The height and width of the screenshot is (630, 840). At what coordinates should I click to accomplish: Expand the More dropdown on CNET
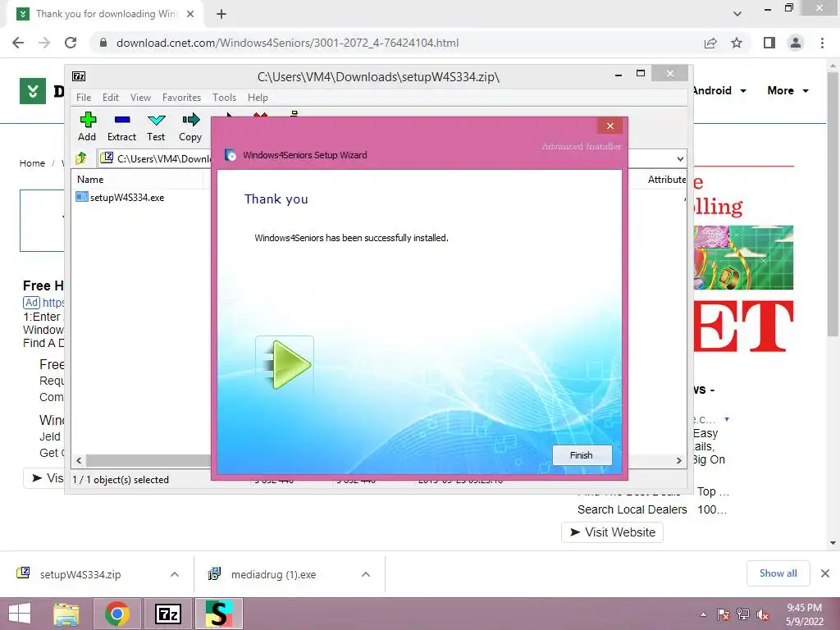coord(806,91)
